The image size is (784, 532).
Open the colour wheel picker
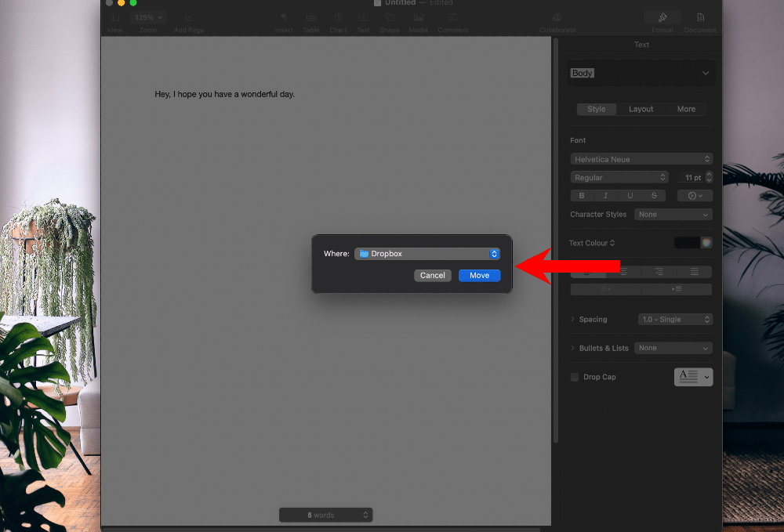(x=706, y=243)
